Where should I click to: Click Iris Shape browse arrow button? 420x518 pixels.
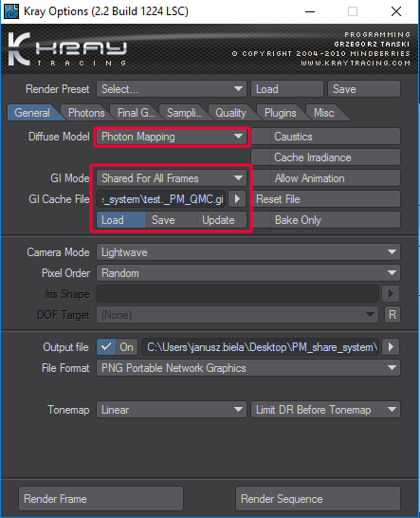pyautogui.click(x=391, y=294)
